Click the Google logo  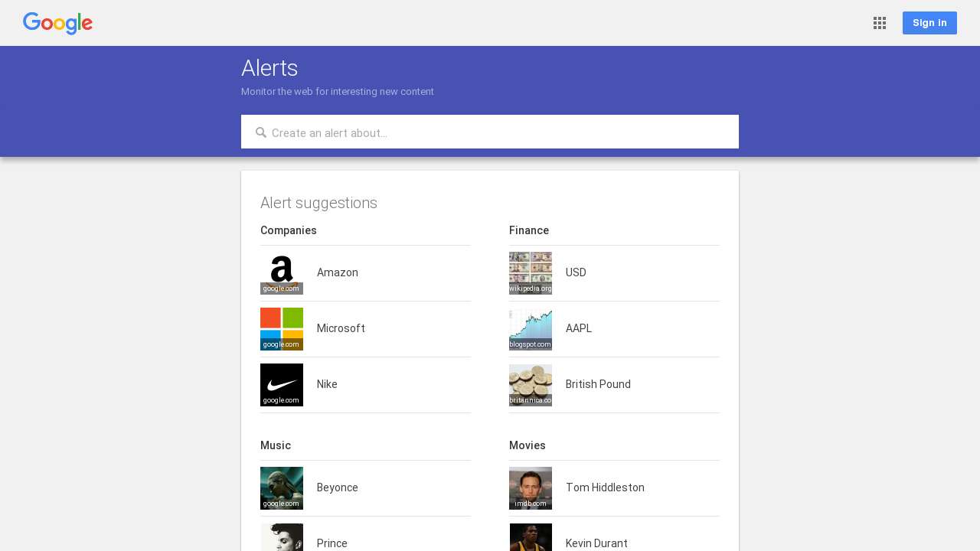pos(57,23)
